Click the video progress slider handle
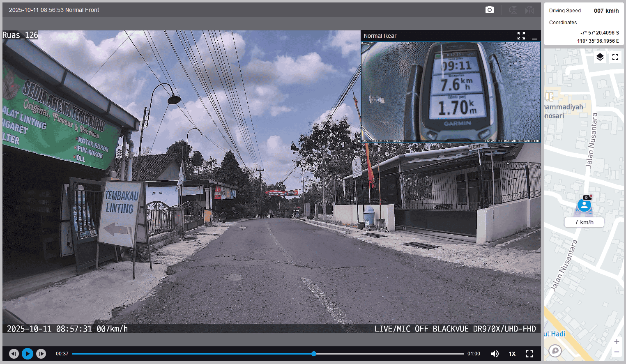626x364 pixels. coord(314,354)
